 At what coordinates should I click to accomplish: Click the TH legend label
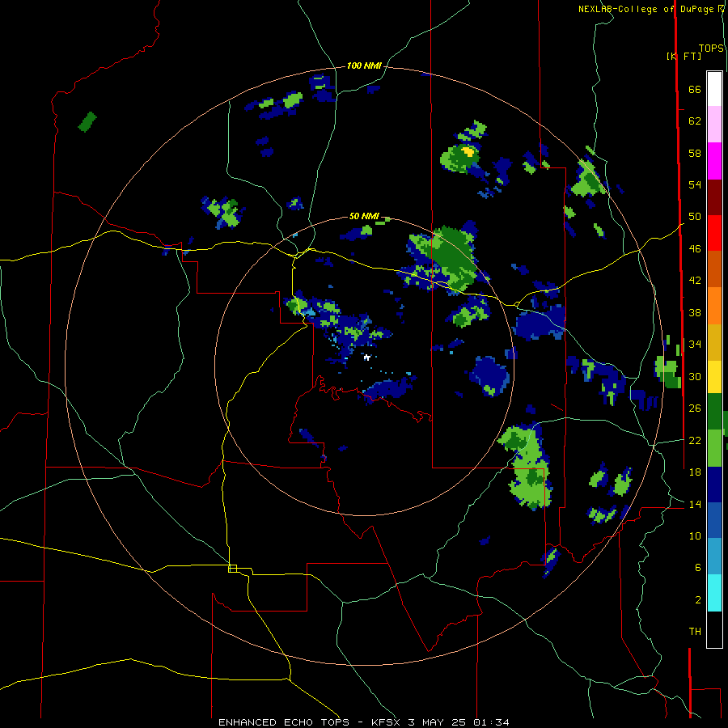[695, 632]
